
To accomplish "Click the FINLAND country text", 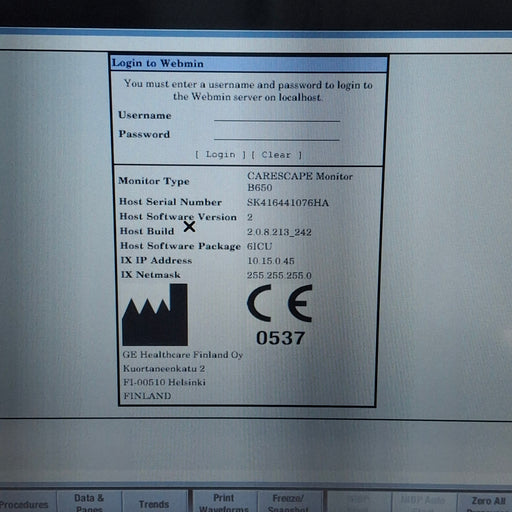I will pyautogui.click(x=147, y=396).
